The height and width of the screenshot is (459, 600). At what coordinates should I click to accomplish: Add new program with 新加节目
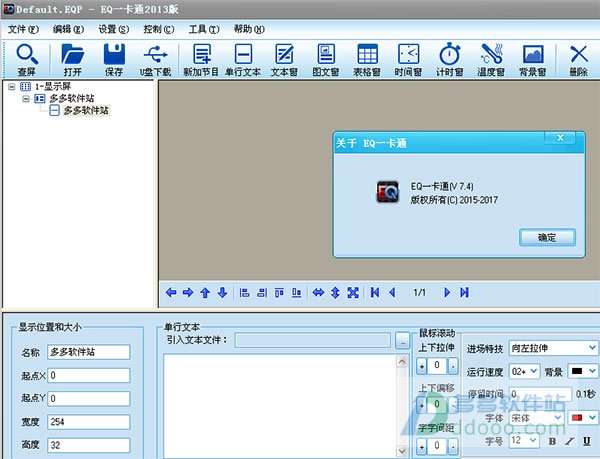pyautogui.click(x=201, y=59)
